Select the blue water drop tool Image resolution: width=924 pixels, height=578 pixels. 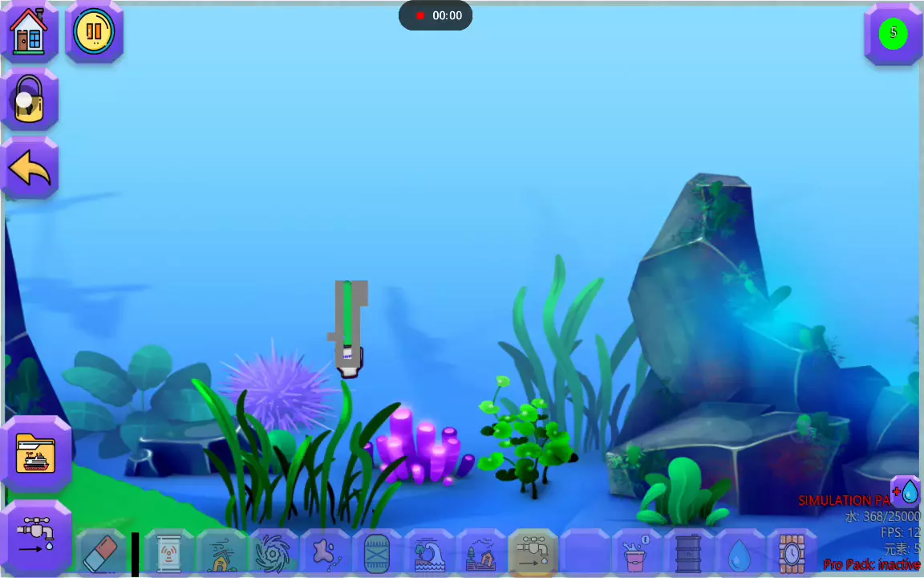tap(740, 553)
